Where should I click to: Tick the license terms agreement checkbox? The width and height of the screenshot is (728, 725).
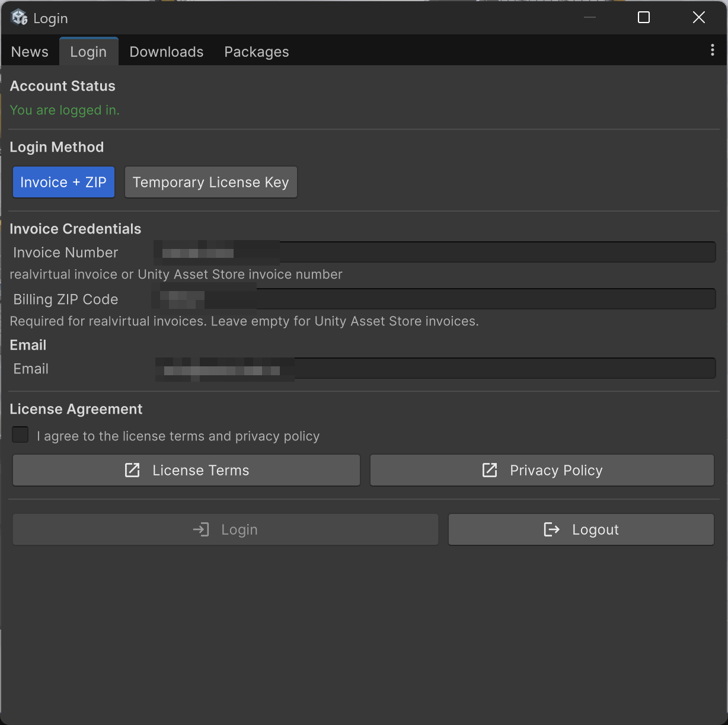(21, 435)
